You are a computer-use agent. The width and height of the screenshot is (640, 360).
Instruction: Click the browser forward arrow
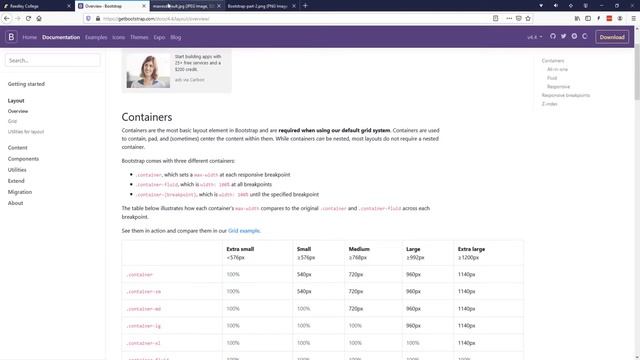tap(18, 18)
